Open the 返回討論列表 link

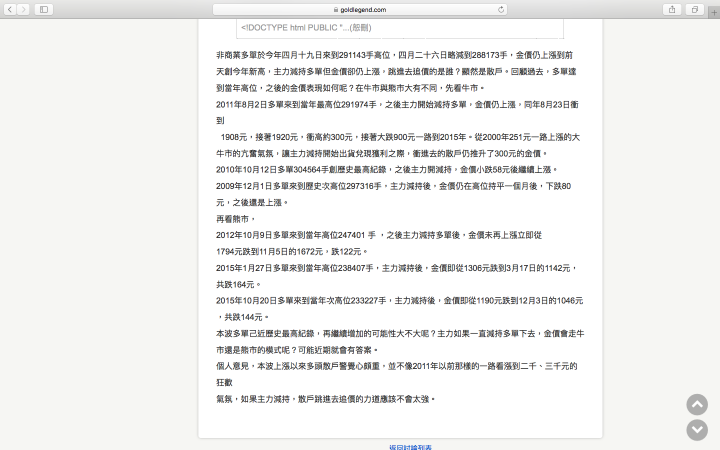point(410,447)
